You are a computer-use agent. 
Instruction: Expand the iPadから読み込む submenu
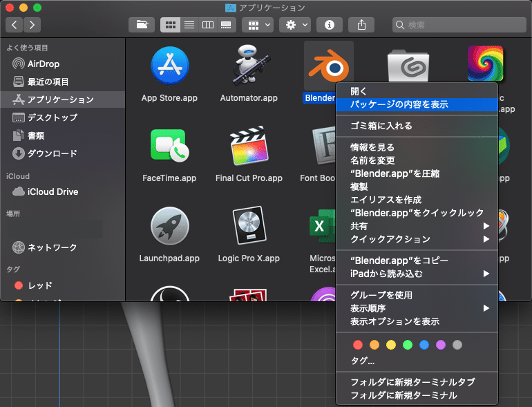click(x=417, y=274)
